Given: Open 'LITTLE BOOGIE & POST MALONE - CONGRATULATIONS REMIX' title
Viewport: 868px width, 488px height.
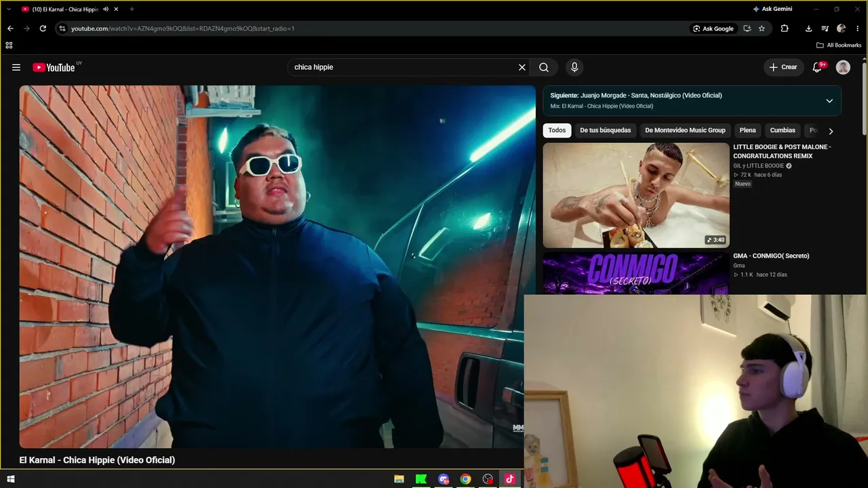Looking at the screenshot, I should (782, 151).
